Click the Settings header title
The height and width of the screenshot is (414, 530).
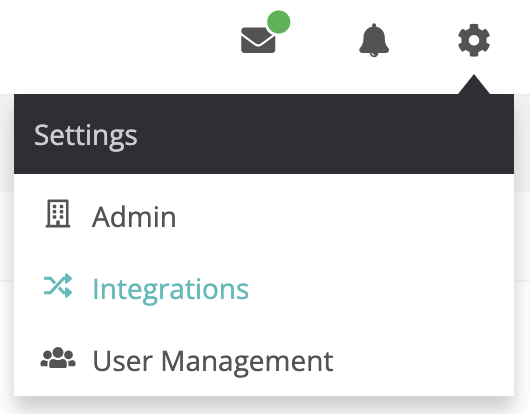(86, 135)
